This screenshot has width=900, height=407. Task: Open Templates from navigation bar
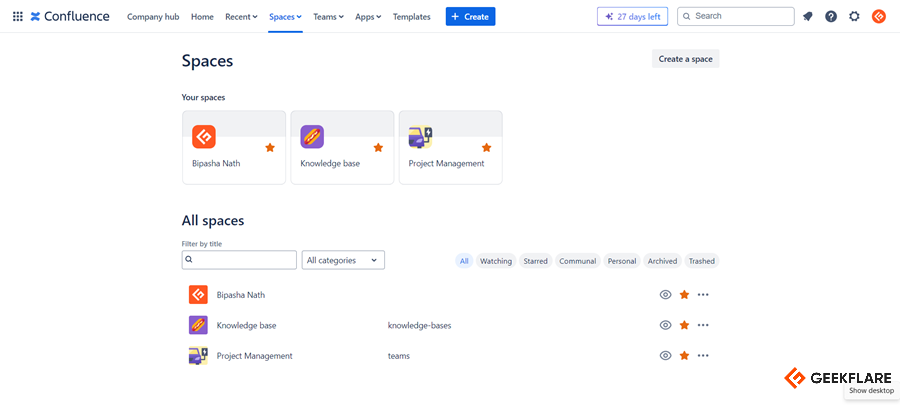coord(412,17)
